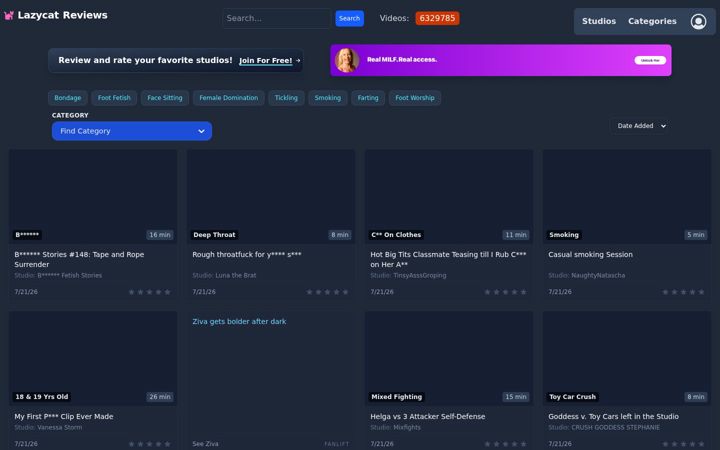
Task: Click the avatar image in the purple banner
Action: pyautogui.click(x=347, y=60)
